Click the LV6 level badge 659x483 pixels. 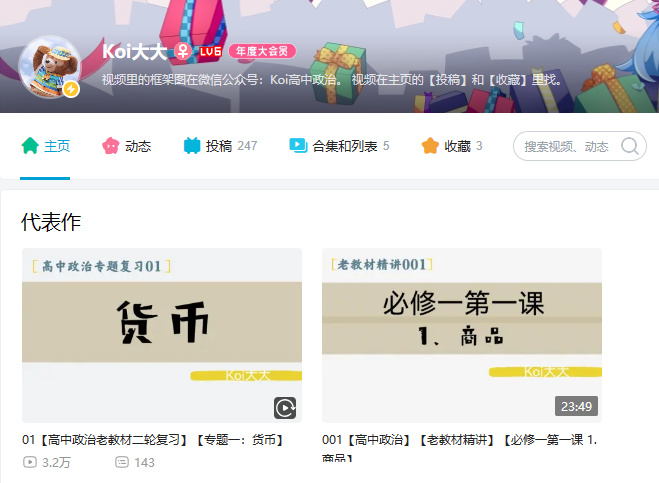point(210,52)
